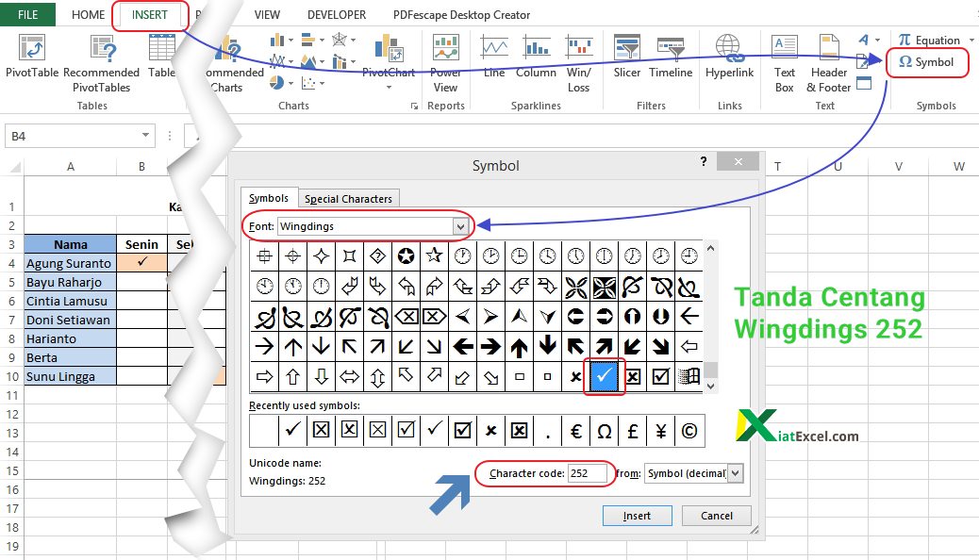Screen dimensions: 979x560
Task: Cancel the Symbol dialog
Action: (x=716, y=516)
